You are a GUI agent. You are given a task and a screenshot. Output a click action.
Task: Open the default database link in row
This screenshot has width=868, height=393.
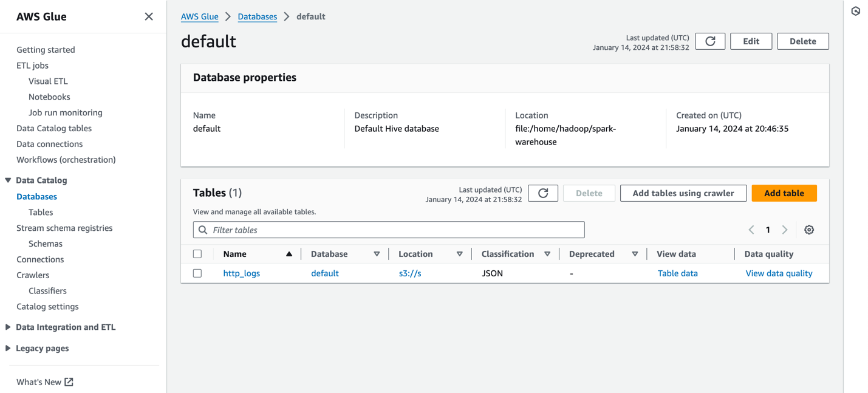[325, 273]
